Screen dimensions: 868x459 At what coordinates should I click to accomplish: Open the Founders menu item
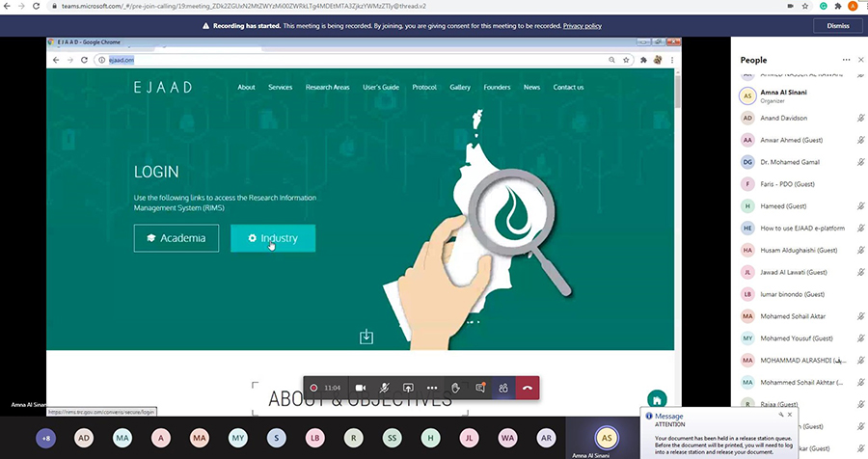coord(497,88)
